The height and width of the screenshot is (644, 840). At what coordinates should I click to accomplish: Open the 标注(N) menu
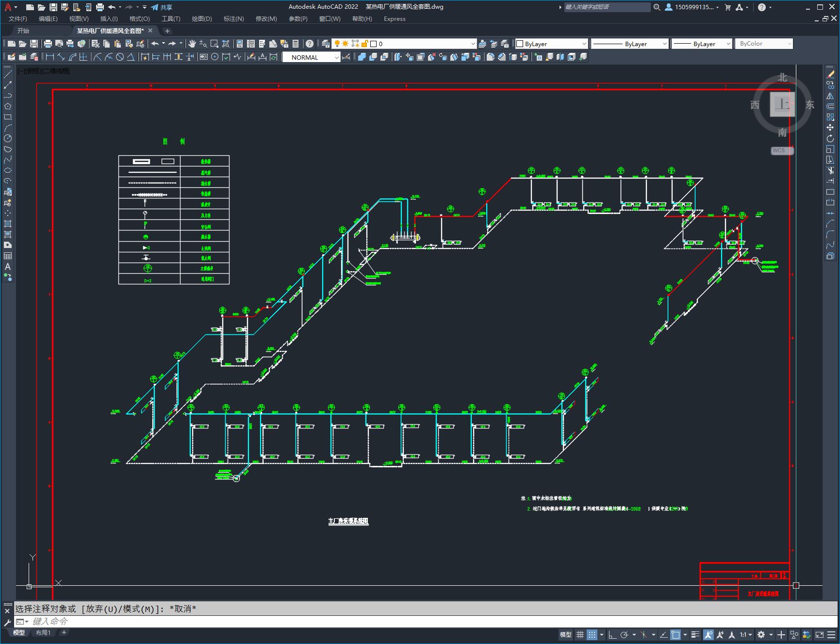(x=233, y=18)
